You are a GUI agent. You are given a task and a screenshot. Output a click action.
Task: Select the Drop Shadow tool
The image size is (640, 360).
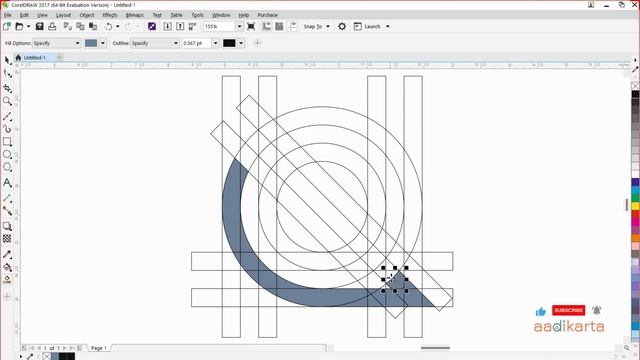[x=7, y=226]
